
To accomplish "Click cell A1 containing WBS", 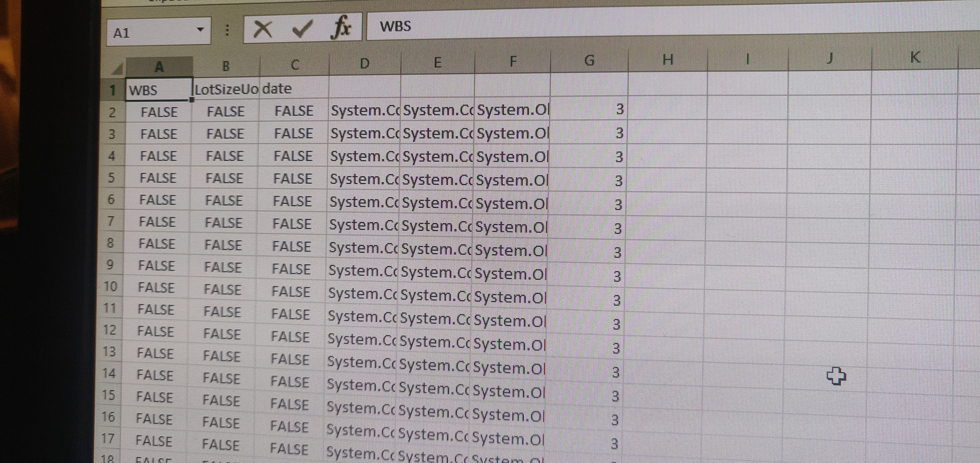I will [x=159, y=90].
